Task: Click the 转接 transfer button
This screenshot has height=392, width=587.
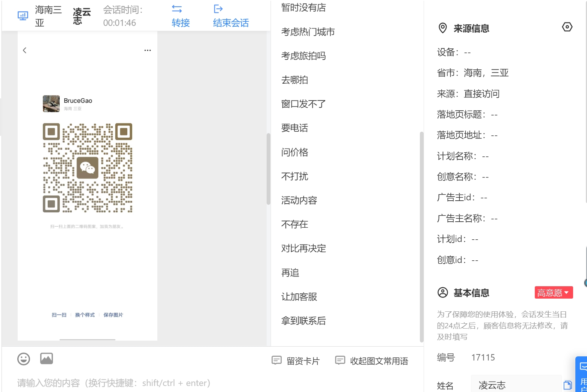Action: 181,16
